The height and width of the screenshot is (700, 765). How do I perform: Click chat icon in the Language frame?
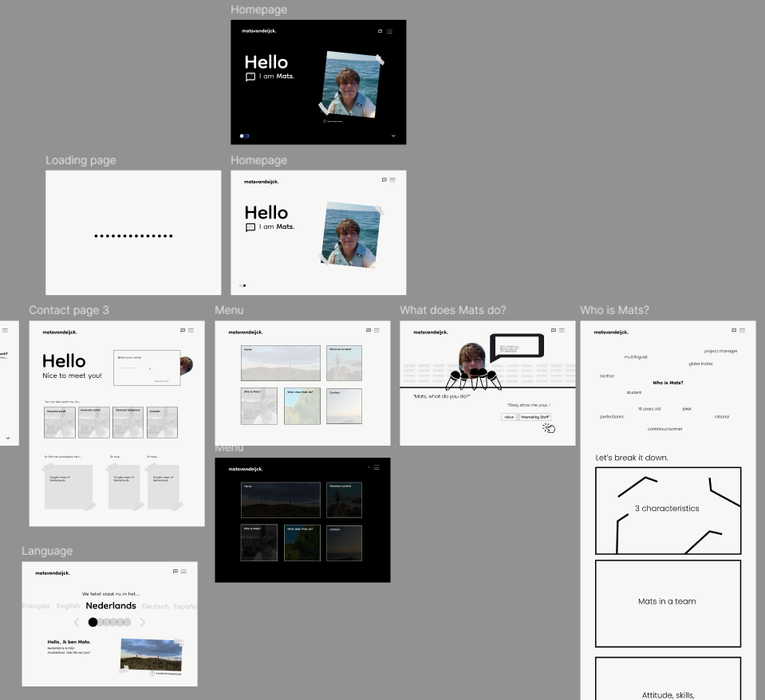(175, 571)
